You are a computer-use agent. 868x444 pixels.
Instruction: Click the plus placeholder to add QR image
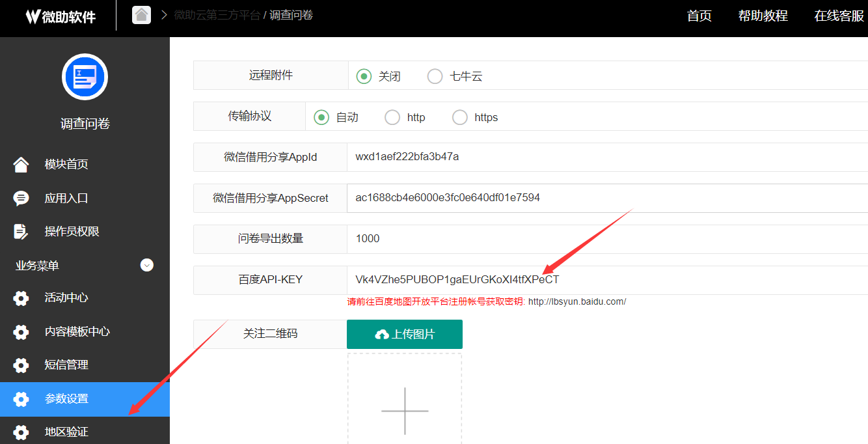click(405, 411)
